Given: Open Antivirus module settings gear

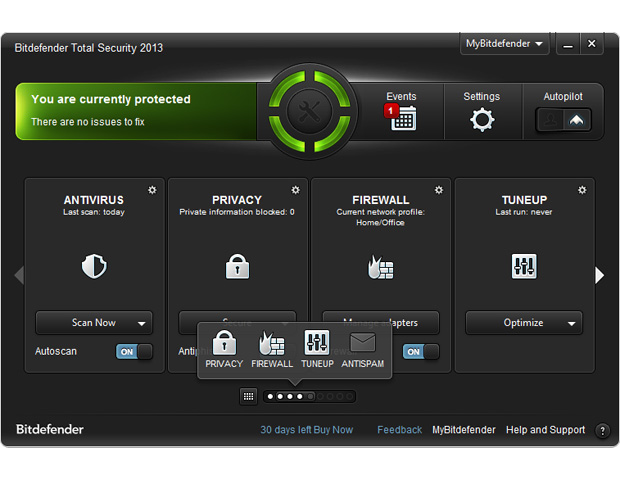Looking at the screenshot, I should [x=152, y=190].
